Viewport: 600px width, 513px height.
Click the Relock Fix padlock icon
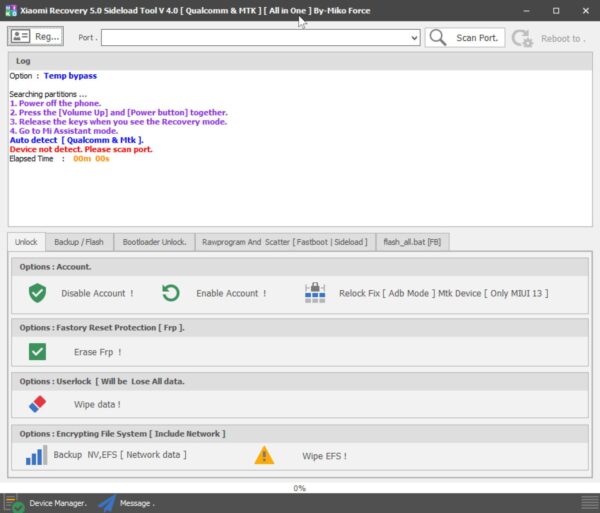pos(315,293)
